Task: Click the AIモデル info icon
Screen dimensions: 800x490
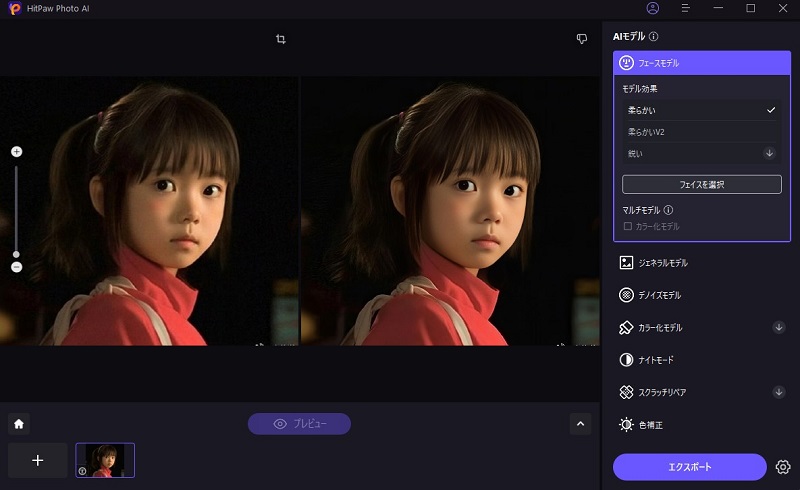Action: pyautogui.click(x=654, y=36)
